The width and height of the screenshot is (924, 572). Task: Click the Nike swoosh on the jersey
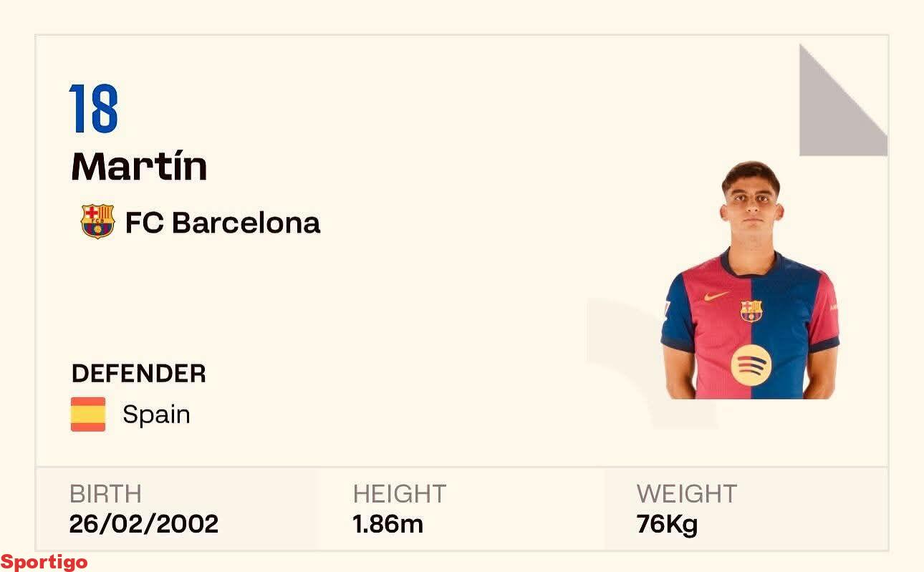[x=716, y=296]
